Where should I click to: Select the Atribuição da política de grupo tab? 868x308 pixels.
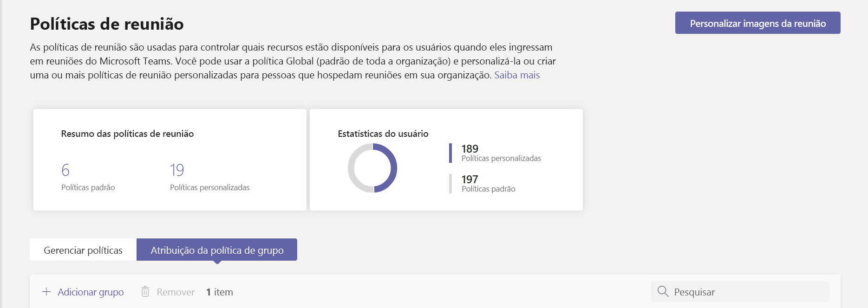coord(217,250)
